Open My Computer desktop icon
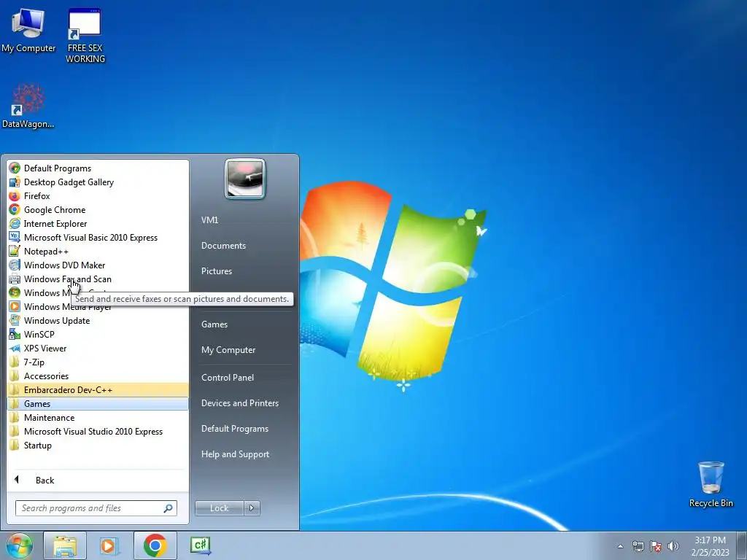Image resolution: width=747 pixels, height=560 pixels. click(28, 30)
